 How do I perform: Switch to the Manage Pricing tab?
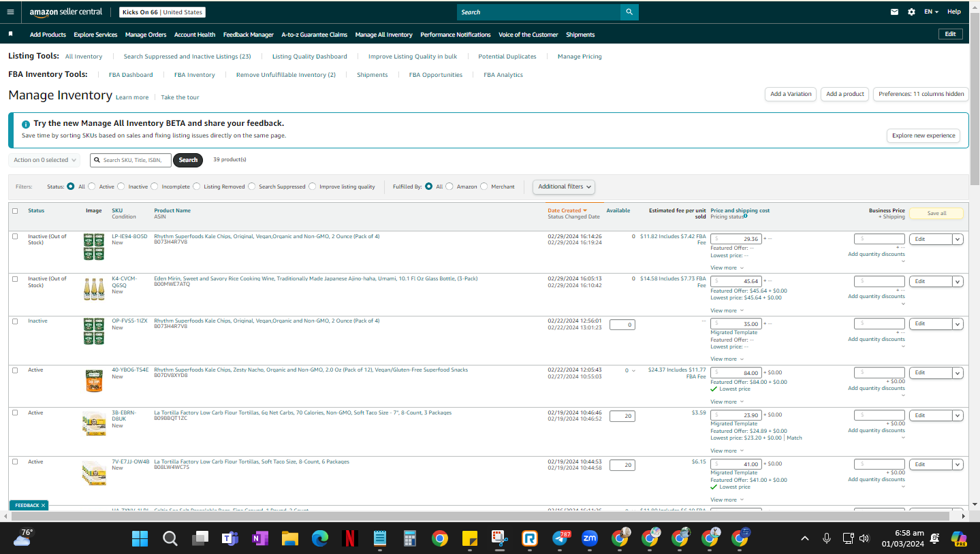pos(580,56)
